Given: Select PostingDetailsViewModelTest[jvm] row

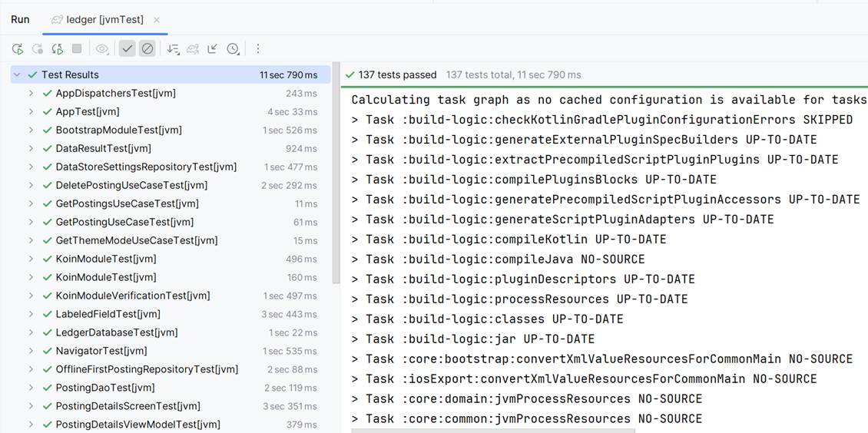Looking at the screenshot, I should 171,424.
